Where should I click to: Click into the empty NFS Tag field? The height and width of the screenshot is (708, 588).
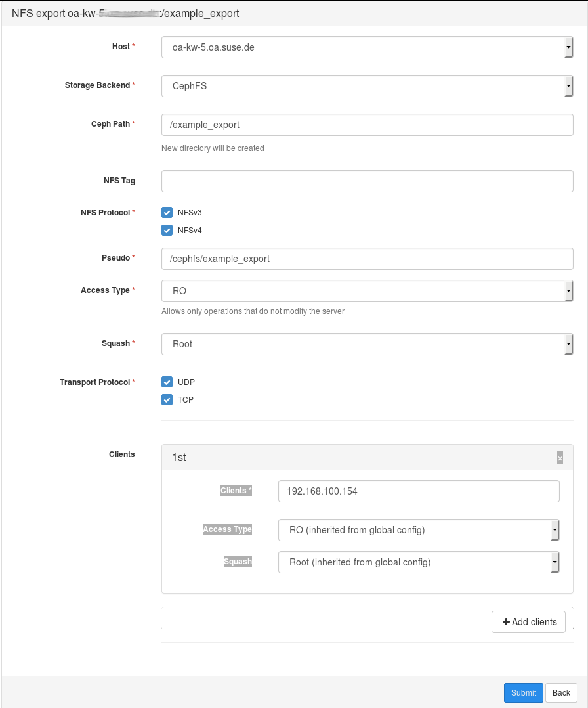(x=367, y=181)
